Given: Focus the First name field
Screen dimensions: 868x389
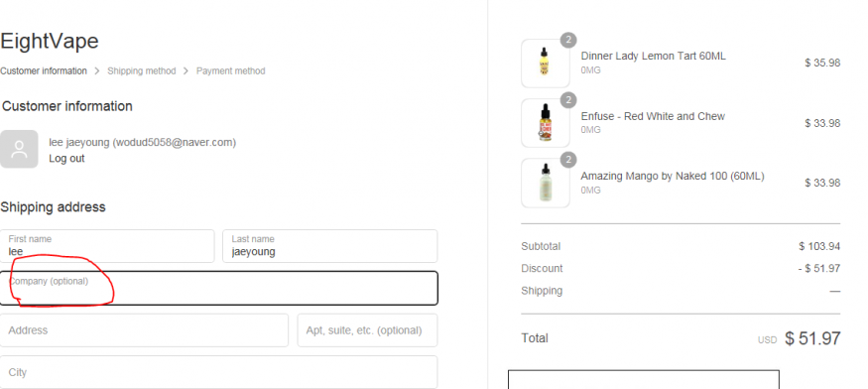Looking at the screenshot, I should click(107, 246).
